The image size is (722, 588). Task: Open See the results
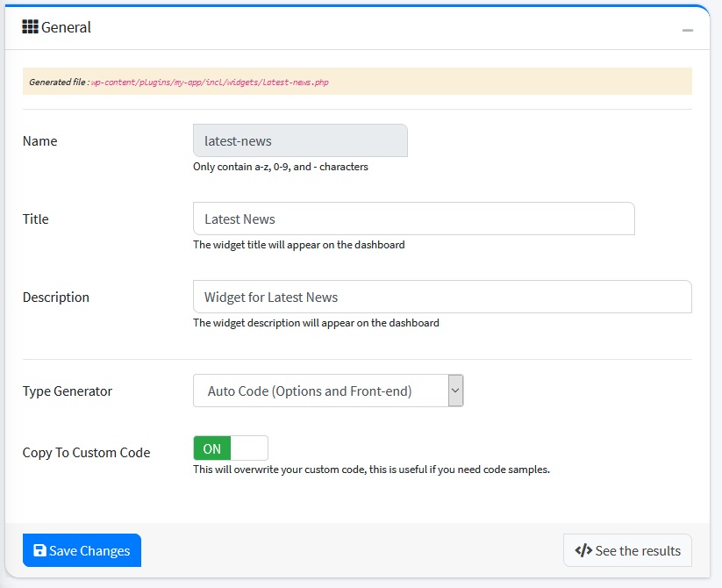[x=627, y=550]
